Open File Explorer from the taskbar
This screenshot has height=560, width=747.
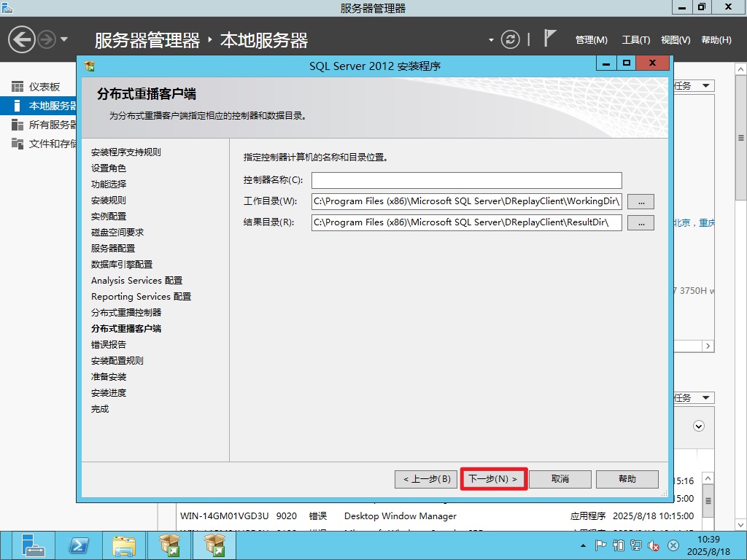pos(124,545)
